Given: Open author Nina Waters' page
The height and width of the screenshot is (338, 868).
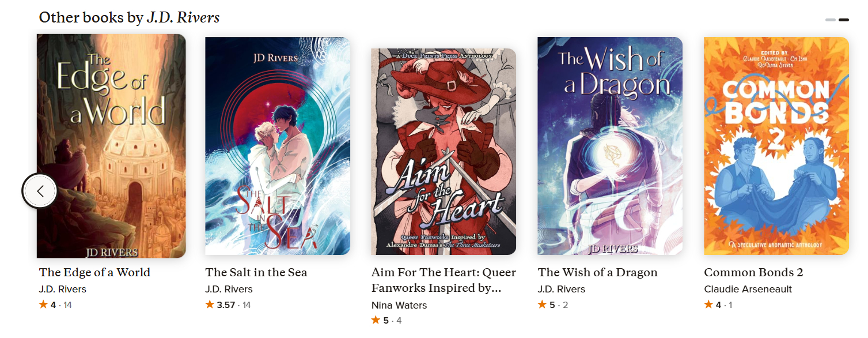Looking at the screenshot, I should (399, 305).
